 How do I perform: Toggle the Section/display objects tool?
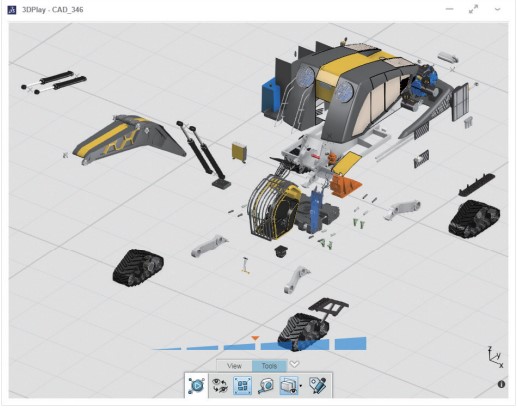point(289,386)
